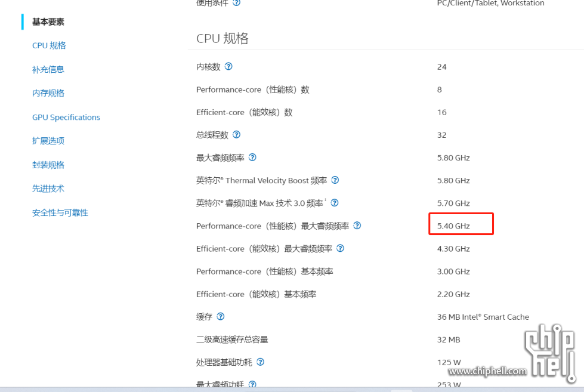Go to 内存规格 section

pyautogui.click(x=48, y=93)
